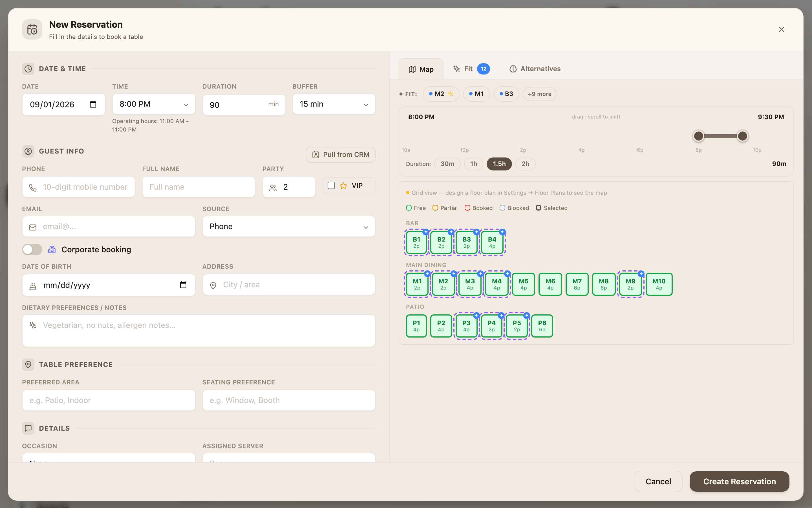
Task: Open the date of birth calendar picker
Action: click(x=183, y=285)
